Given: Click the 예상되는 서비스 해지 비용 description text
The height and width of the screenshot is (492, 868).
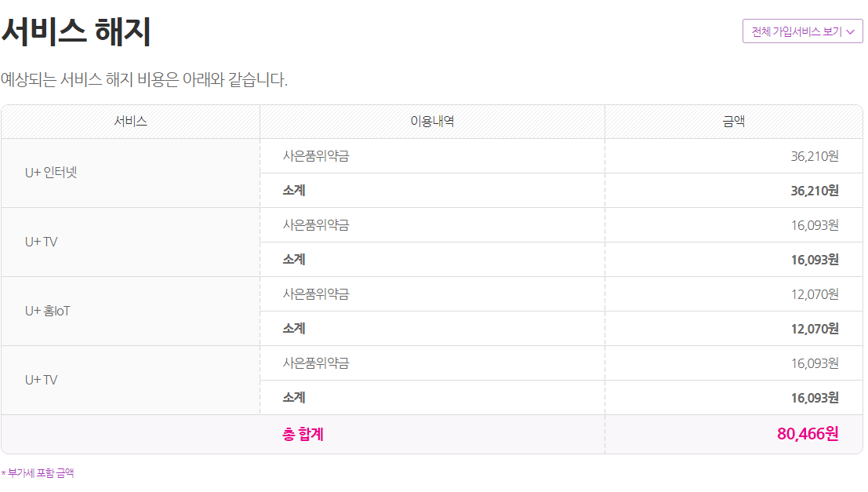Looking at the screenshot, I should (144, 80).
